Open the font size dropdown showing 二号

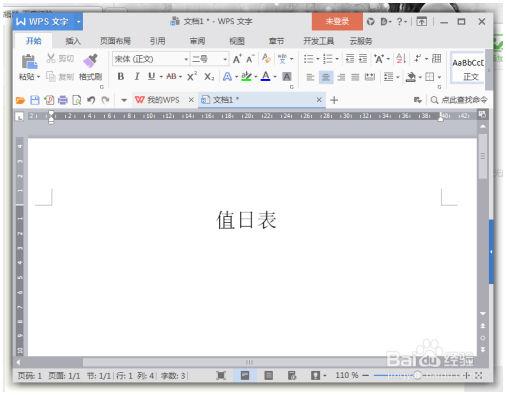[x=209, y=59]
